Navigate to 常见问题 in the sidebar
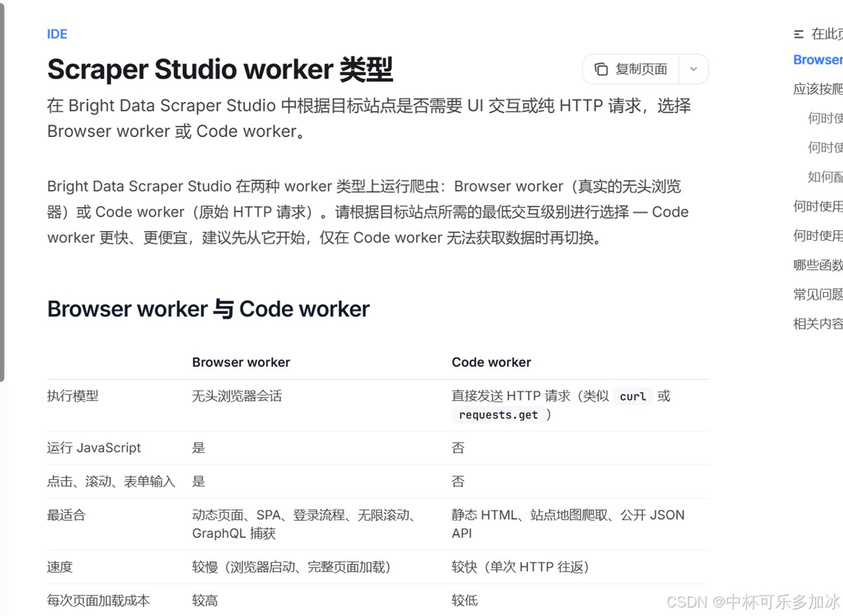Screen dimensions: 843x616 tap(818, 294)
